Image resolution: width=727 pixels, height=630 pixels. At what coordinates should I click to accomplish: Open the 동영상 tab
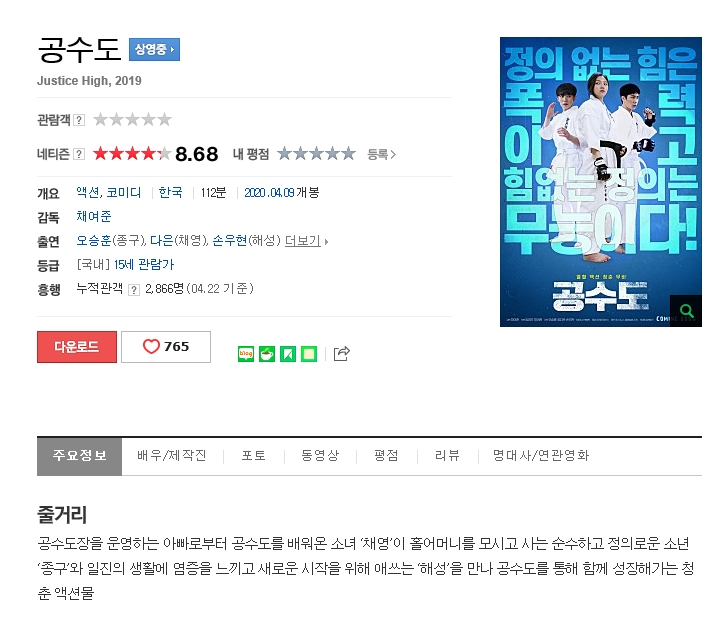tap(320, 455)
